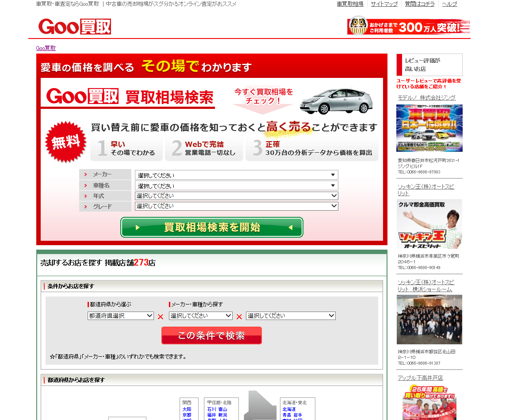Viewport: 506px width, 420px height.
Task: Click the この条件で検索 button
Action: (212, 335)
